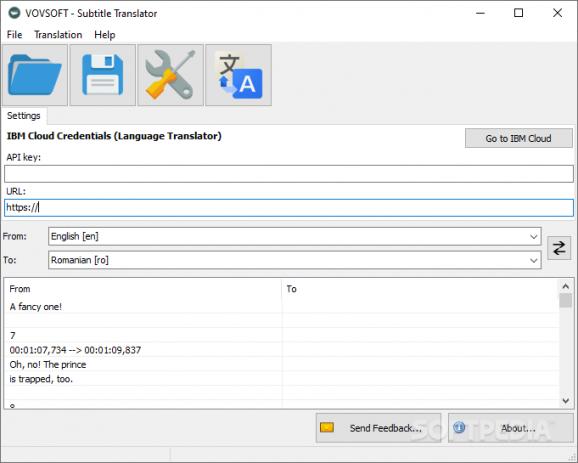578x463 pixels.
Task: Select the Settings tab
Action: pos(24,116)
